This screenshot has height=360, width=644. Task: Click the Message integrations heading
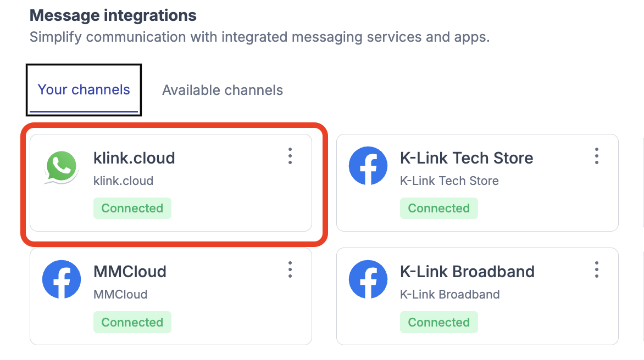113,15
